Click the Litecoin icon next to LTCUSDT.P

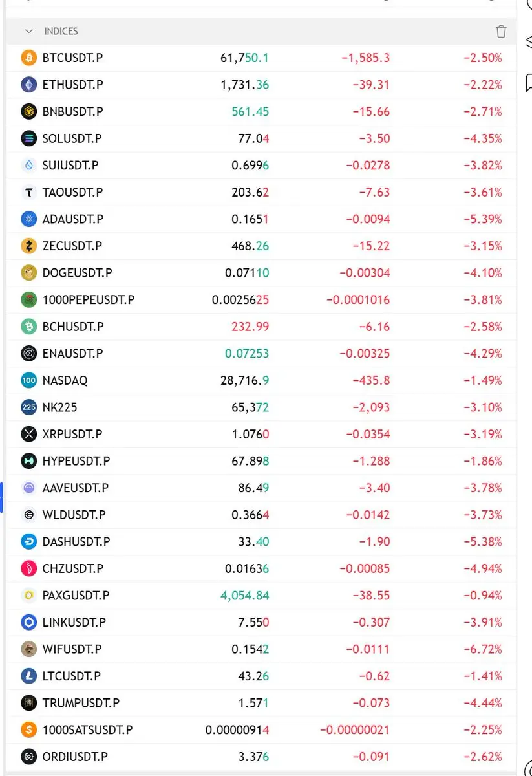pyautogui.click(x=28, y=676)
